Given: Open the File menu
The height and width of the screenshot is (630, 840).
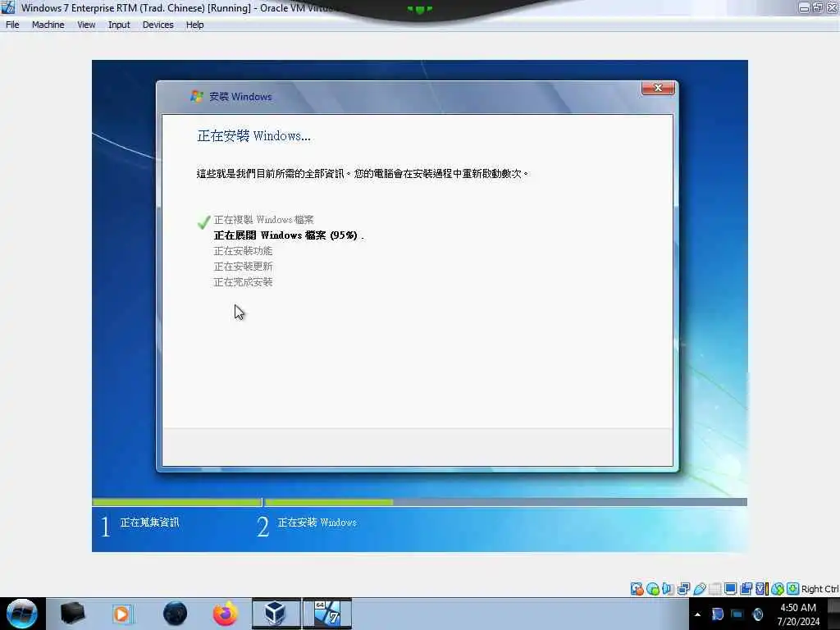Looking at the screenshot, I should [12, 25].
